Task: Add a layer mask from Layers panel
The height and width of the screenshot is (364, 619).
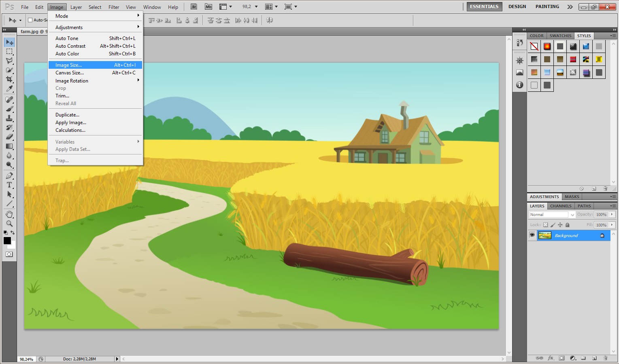Action: pos(562,358)
